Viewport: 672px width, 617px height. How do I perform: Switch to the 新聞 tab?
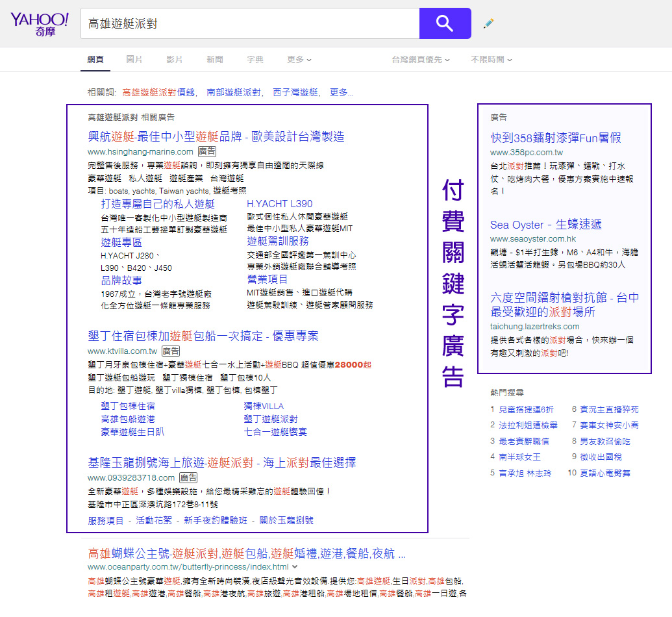pos(215,60)
